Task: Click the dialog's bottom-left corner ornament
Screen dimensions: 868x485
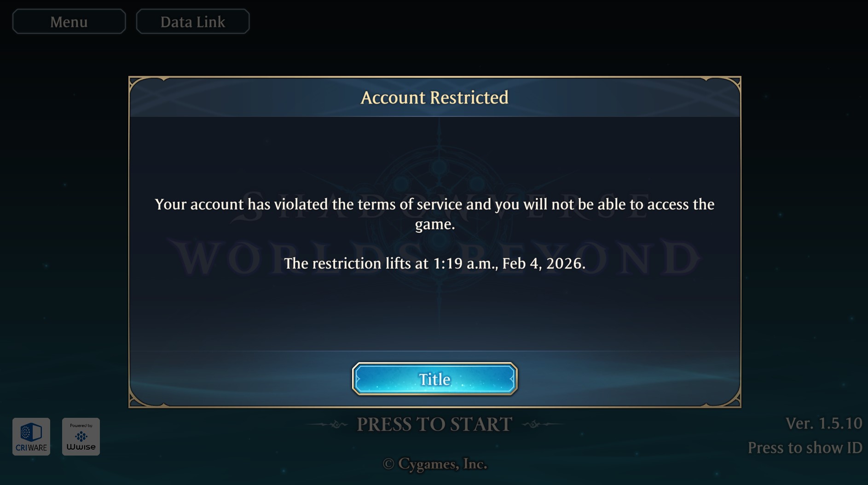Action: [140, 397]
